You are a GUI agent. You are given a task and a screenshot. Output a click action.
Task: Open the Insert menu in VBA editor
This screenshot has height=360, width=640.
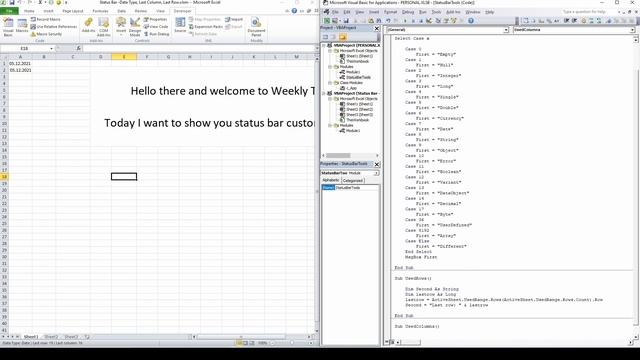(x=374, y=12)
